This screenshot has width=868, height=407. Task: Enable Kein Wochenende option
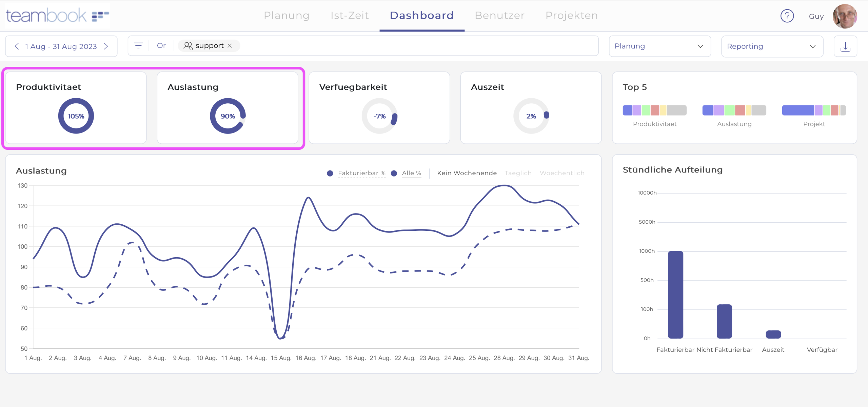tap(467, 173)
